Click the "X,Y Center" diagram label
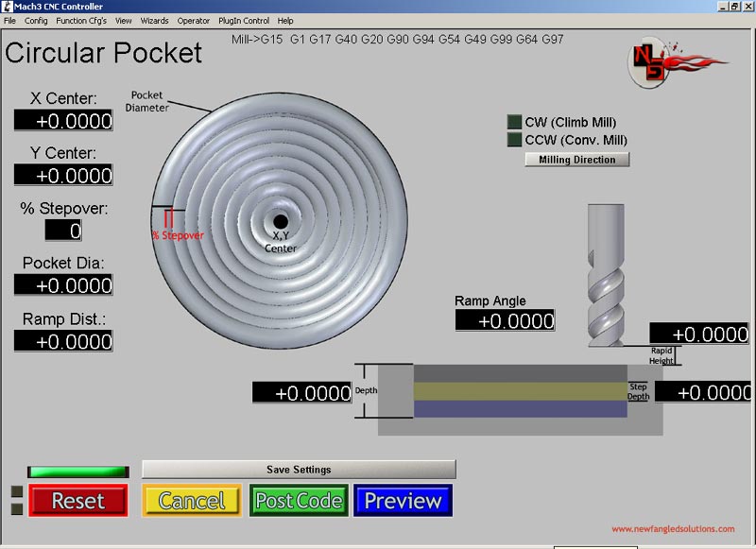Screen dimensions: 756x549 [x=281, y=242]
